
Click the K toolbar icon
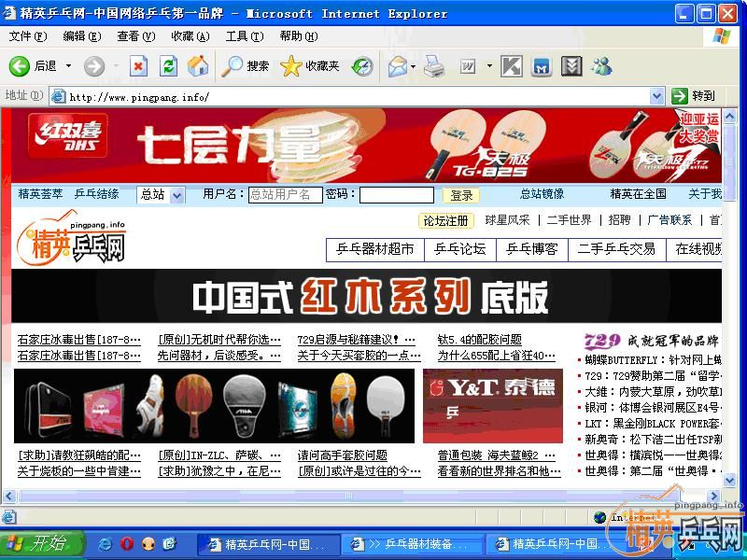click(x=511, y=66)
